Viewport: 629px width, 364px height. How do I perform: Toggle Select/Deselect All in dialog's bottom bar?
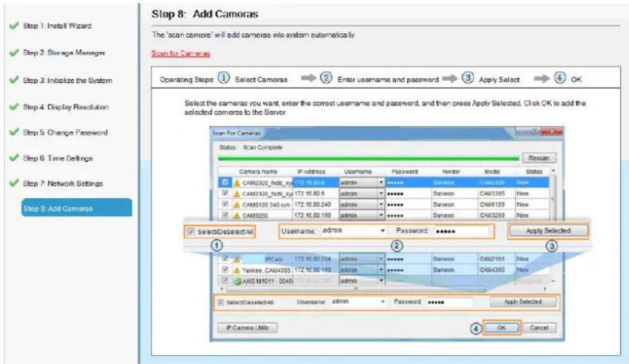tap(220, 302)
